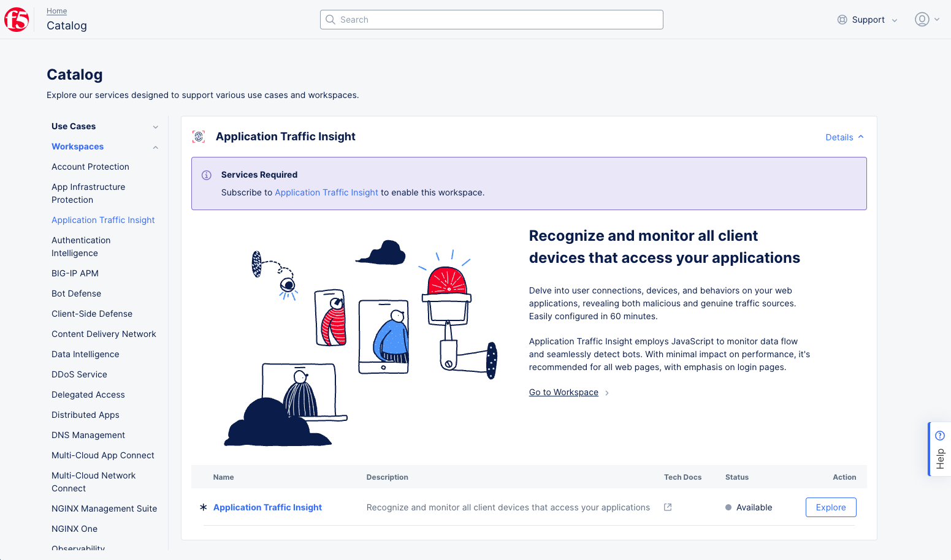The width and height of the screenshot is (951, 560).
Task: Click the info icon in Services Required banner
Action: coord(206,175)
